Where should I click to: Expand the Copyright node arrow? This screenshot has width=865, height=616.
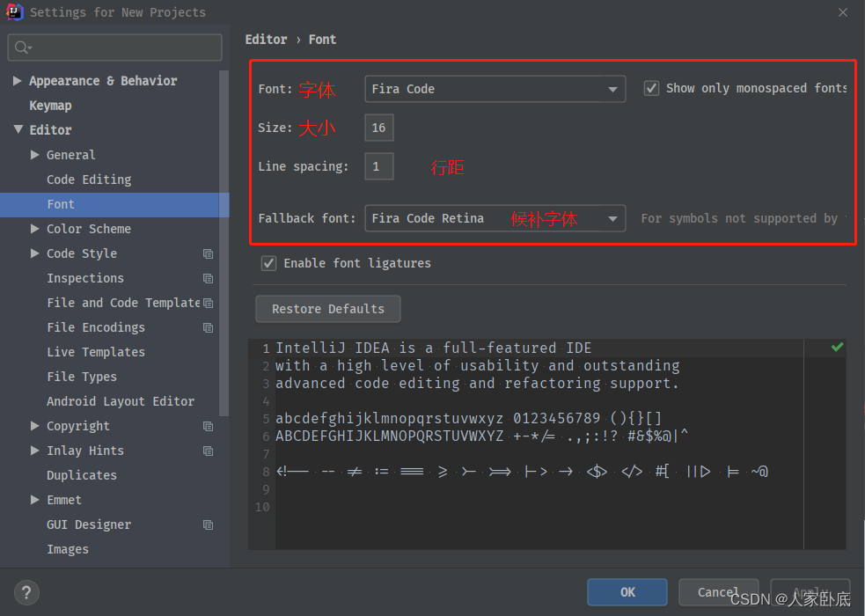[x=34, y=426]
